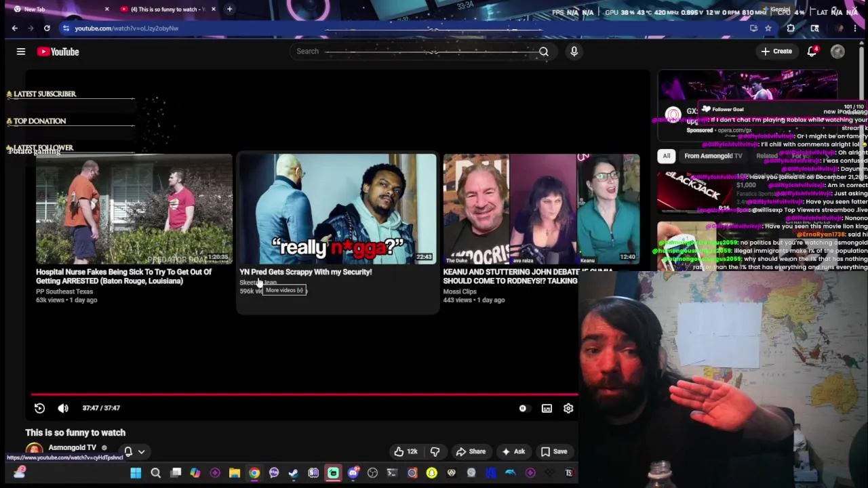Open YN Pred Gets Scrappy title link

click(306, 272)
